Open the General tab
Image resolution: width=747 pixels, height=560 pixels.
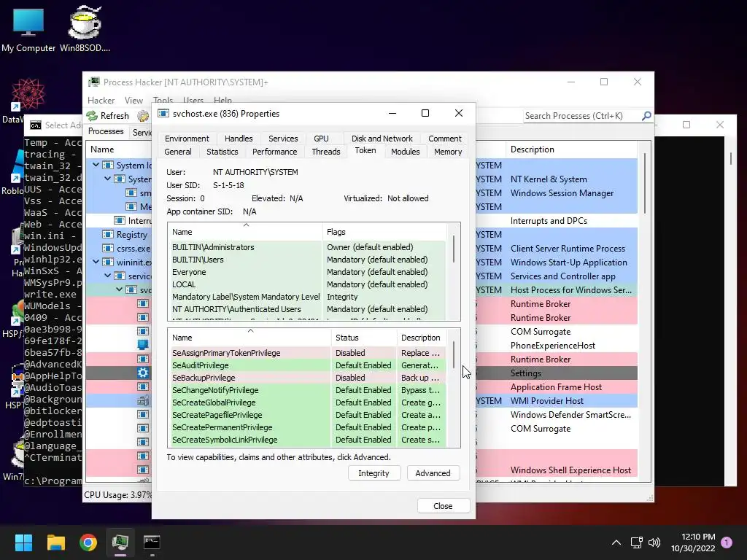[x=178, y=152]
